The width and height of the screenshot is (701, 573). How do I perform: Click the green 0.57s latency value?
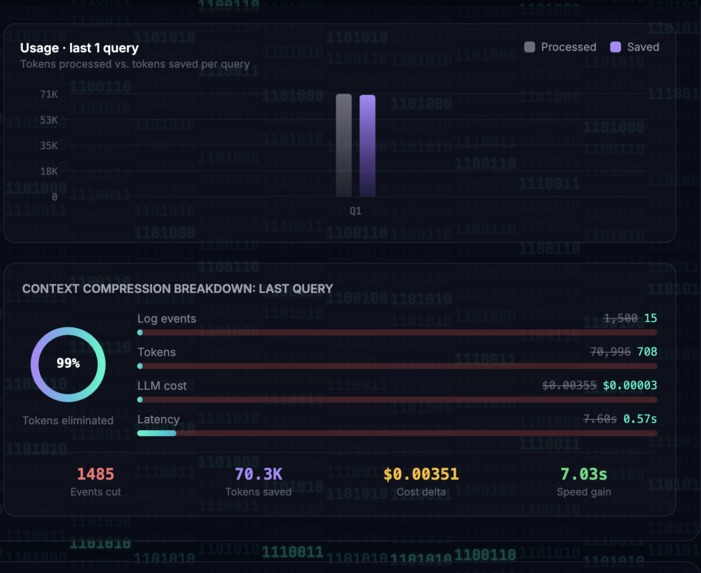tap(640, 419)
